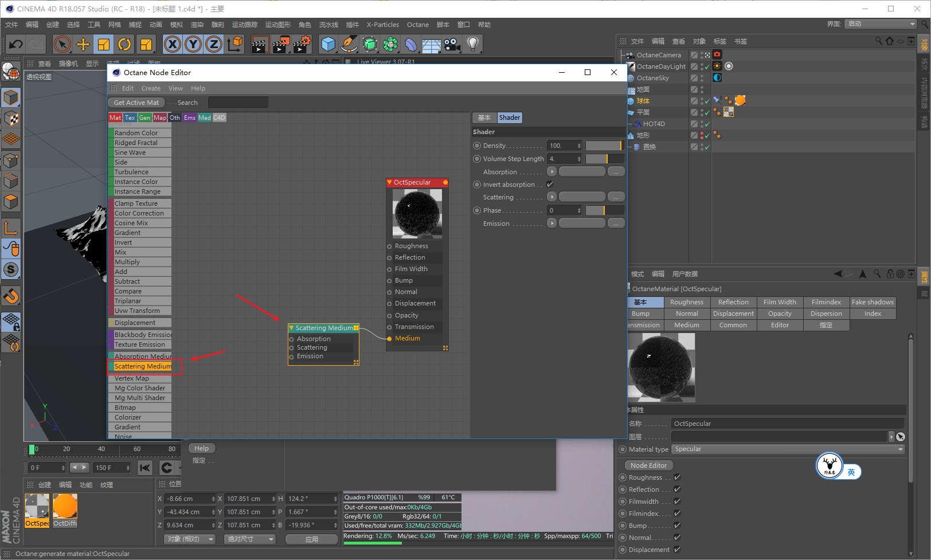Select the Move tool
931x560 pixels.
83,44
